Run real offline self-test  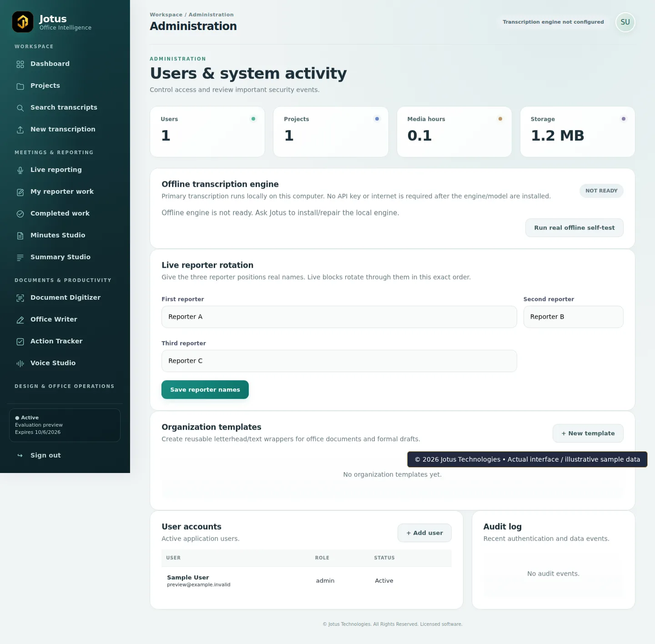pos(574,228)
